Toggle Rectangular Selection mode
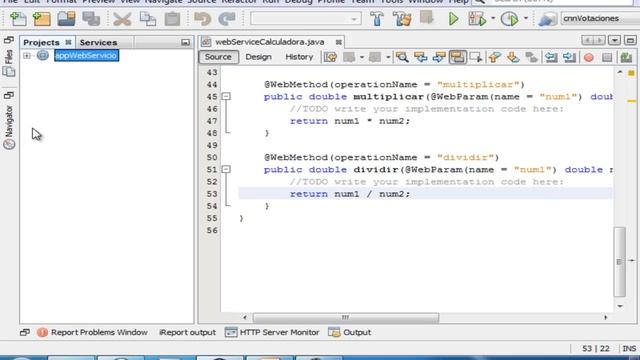This screenshot has height=360, width=640. pos(476,57)
